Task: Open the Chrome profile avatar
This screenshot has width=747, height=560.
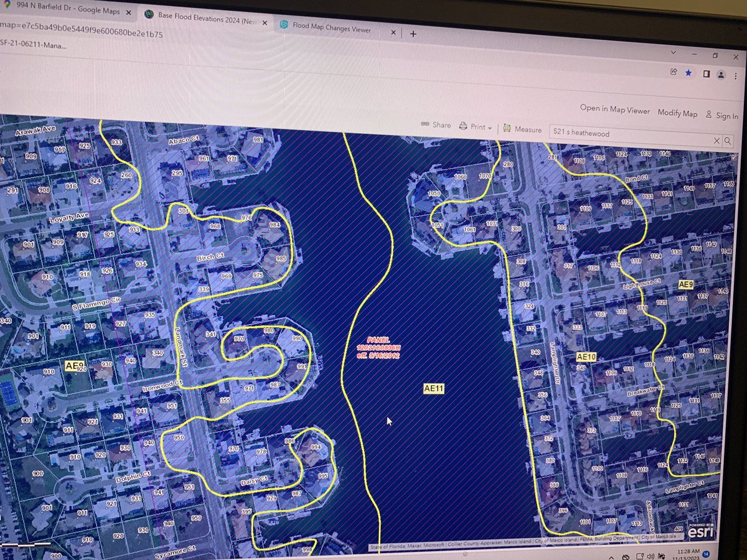Action: tap(720, 75)
